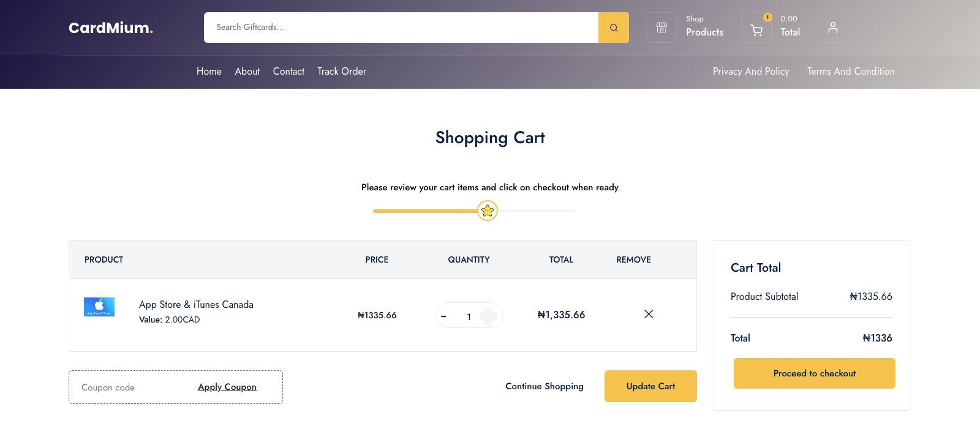Open the shopping cart icon

(x=756, y=29)
